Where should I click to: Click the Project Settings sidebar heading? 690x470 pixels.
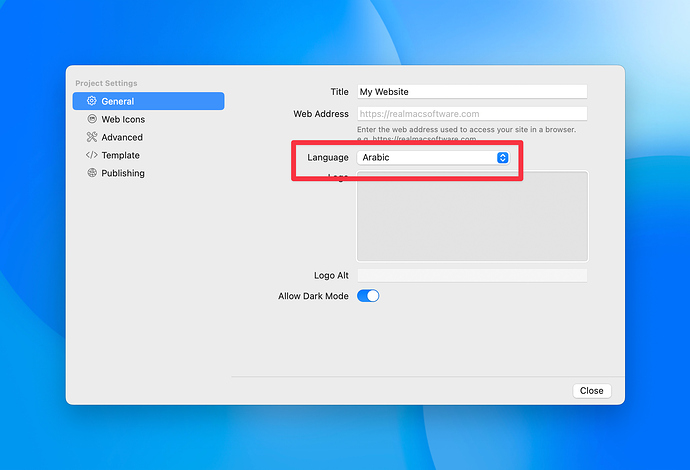click(106, 83)
